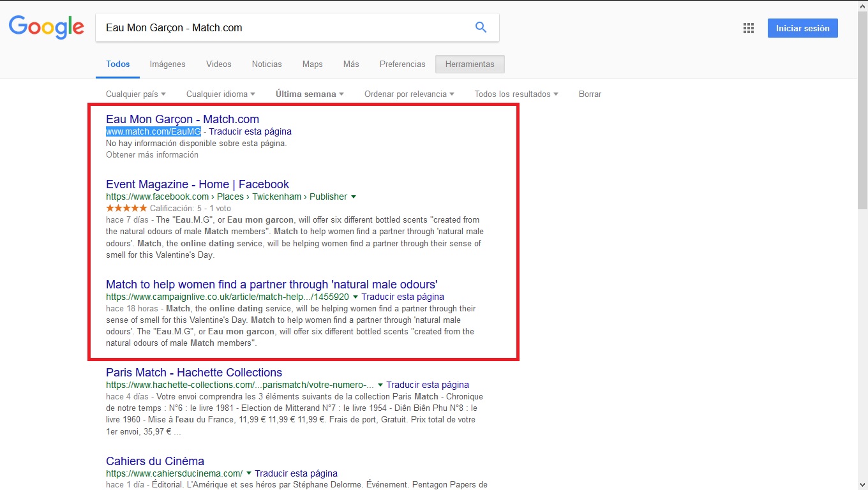Switch to the Videos tab
The image size is (868, 490).
click(219, 64)
